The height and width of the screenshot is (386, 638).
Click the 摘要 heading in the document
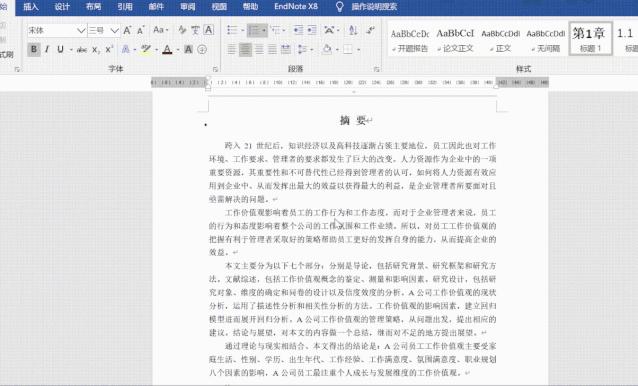(353, 120)
